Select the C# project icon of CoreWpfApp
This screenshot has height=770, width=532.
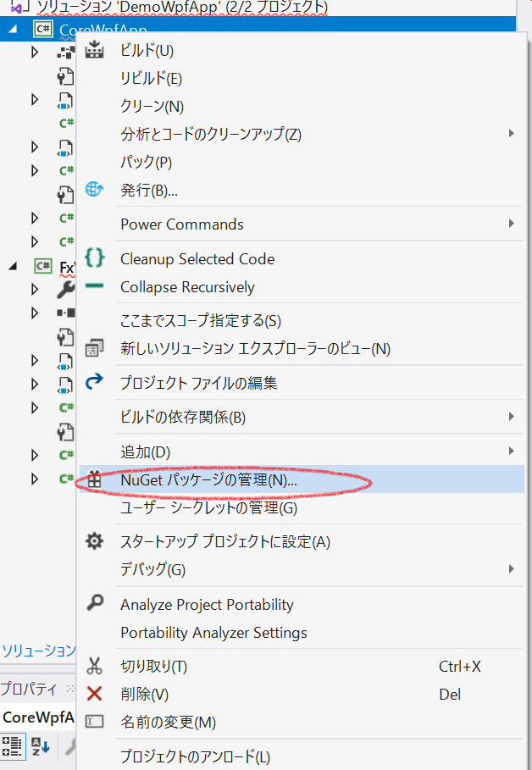click(43, 29)
